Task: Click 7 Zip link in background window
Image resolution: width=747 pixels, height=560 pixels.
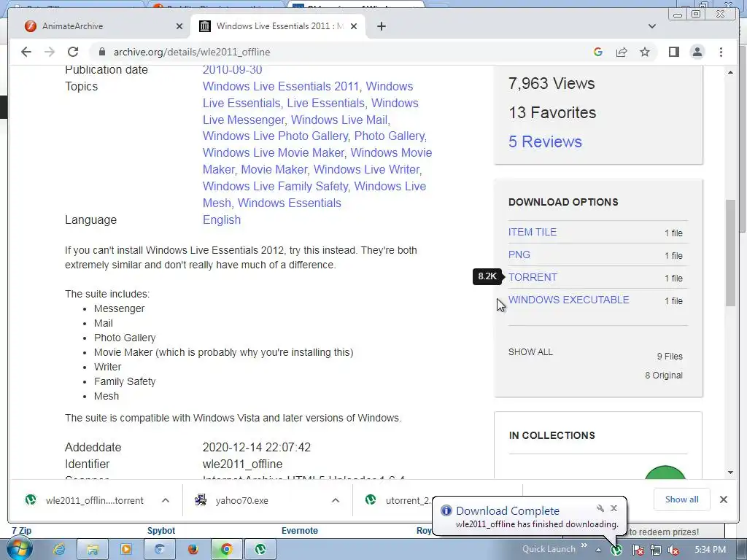Action: pyautogui.click(x=21, y=531)
